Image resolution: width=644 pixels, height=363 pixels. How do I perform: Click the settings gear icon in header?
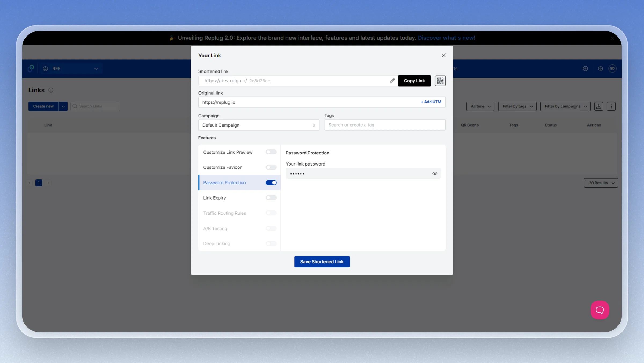coord(600,69)
